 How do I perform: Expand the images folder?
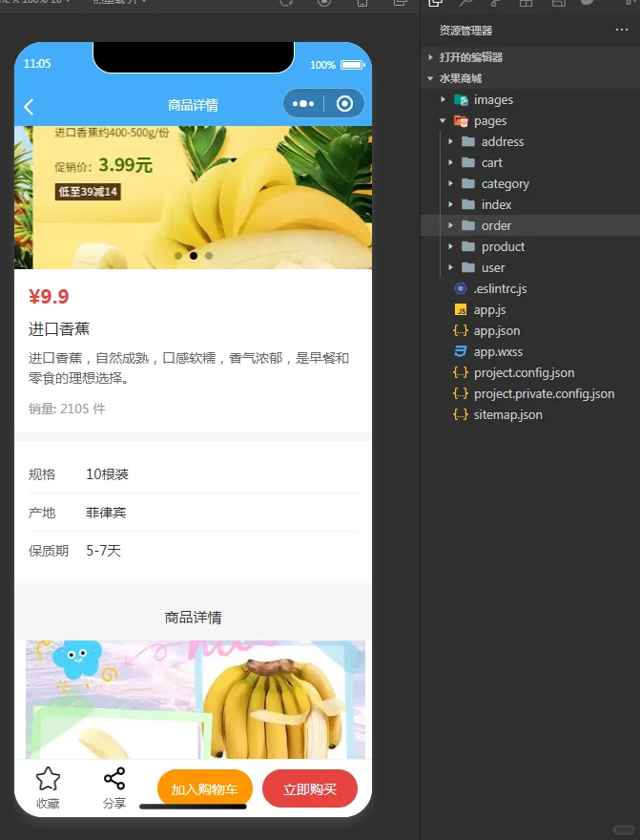[x=444, y=99]
